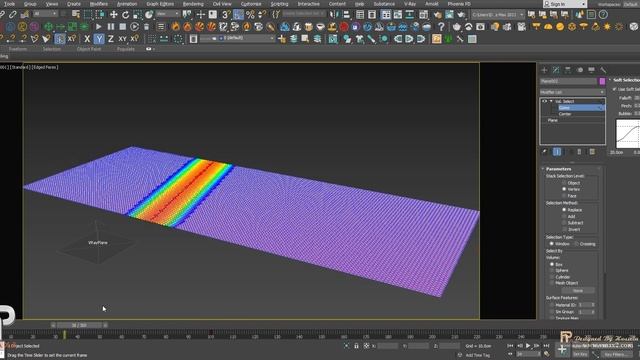
Task: Toggle eye visibility of Vol. Select modifier
Action: [544, 101]
